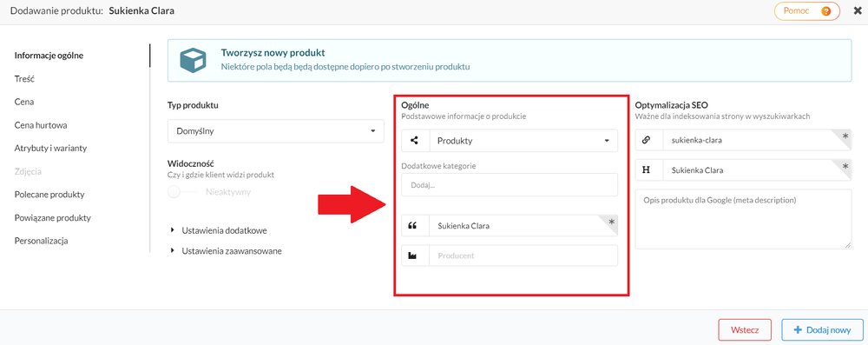The width and height of the screenshot is (868, 345).
Task: Close the add product dialog
Action: [858, 10]
